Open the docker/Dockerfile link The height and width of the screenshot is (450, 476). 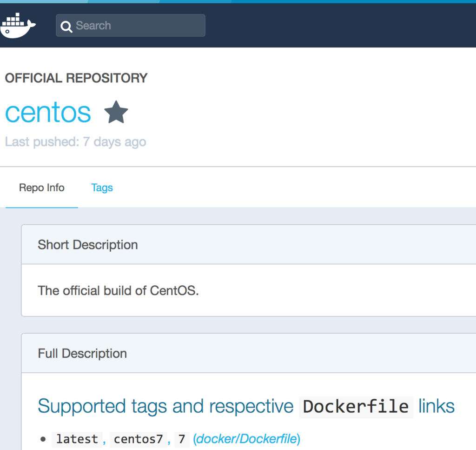click(246, 439)
